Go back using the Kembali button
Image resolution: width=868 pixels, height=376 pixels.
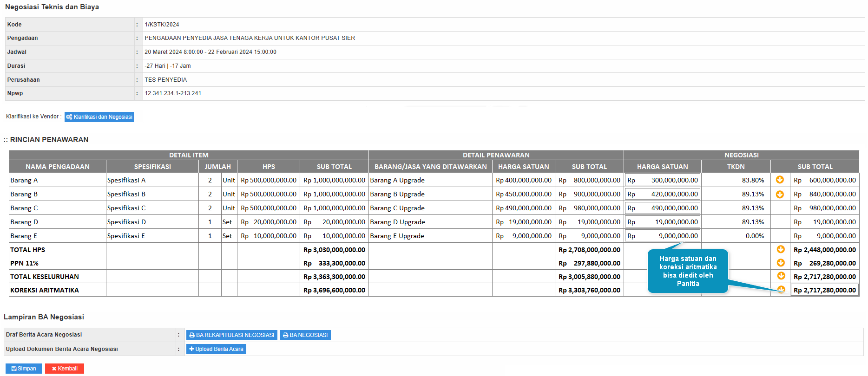tap(65, 369)
